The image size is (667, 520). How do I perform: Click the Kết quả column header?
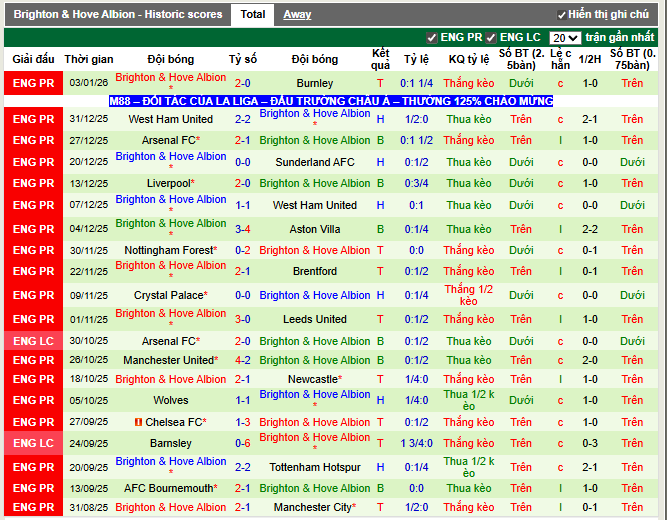point(380,59)
